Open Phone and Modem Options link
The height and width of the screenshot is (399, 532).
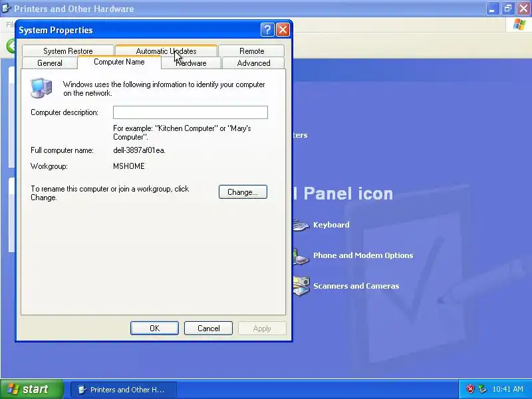point(363,255)
